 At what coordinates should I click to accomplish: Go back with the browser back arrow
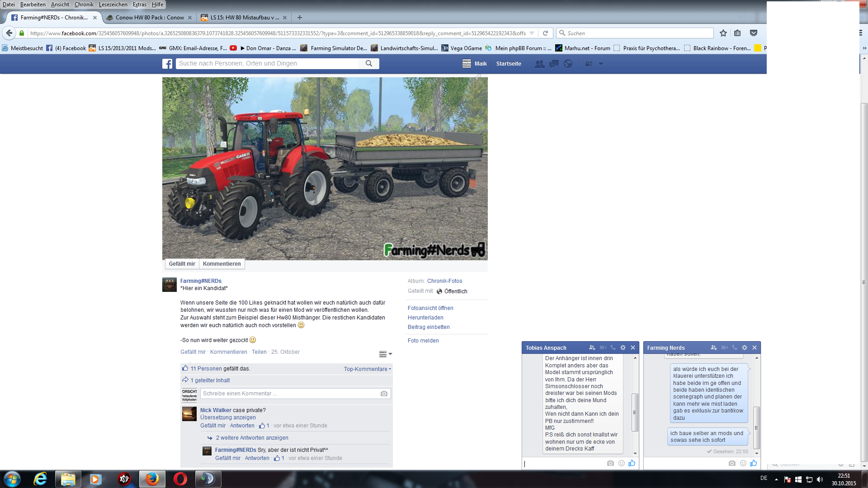coord(9,33)
